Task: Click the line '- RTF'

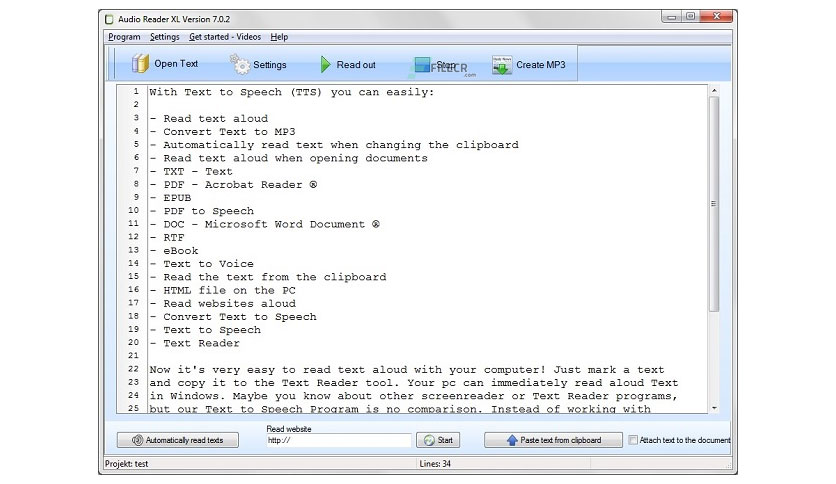Action: [167, 237]
